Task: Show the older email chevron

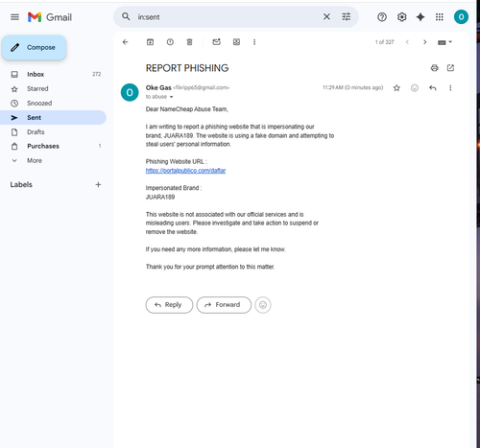Action: click(424, 42)
